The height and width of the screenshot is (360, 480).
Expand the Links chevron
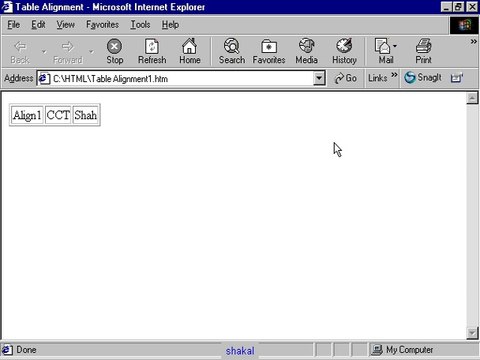point(394,75)
